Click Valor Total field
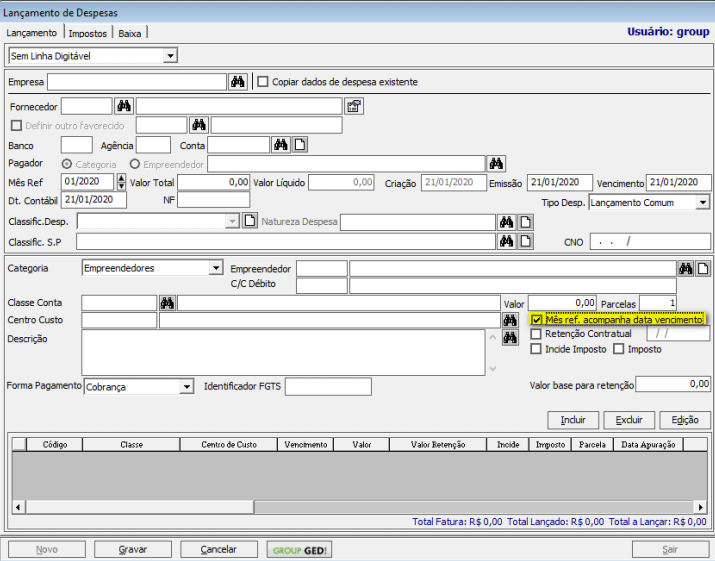The image size is (715, 561). click(213, 182)
